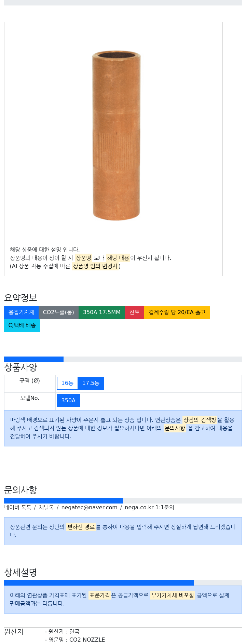Open the nega.co.kr 1:1문의 link

149,508
